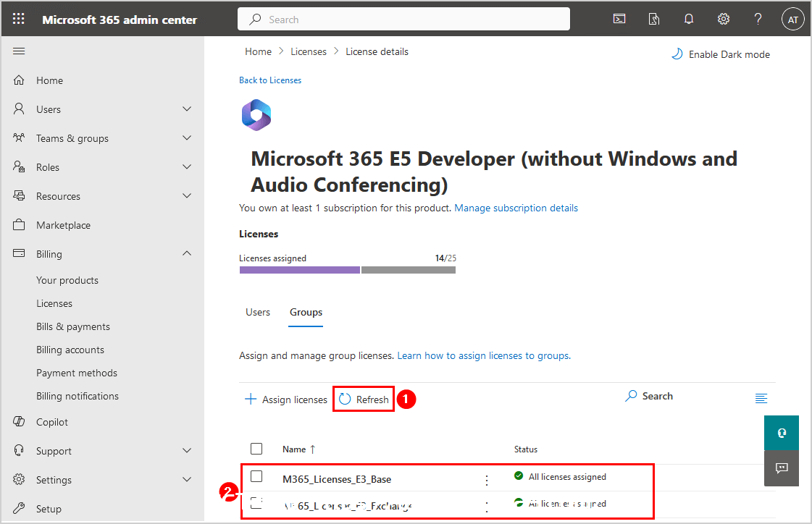Open the notifications bell
The height and width of the screenshot is (524, 812).
(x=689, y=19)
